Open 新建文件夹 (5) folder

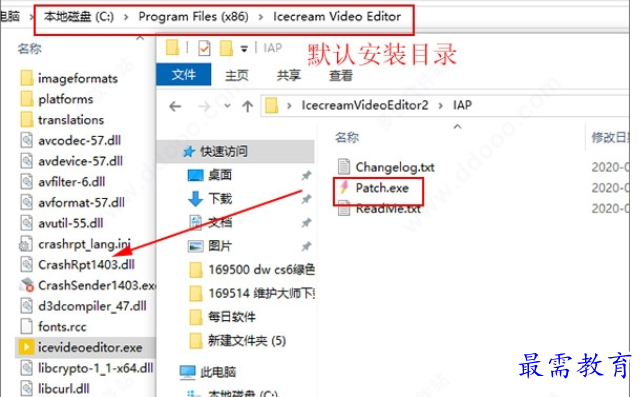[238, 341]
